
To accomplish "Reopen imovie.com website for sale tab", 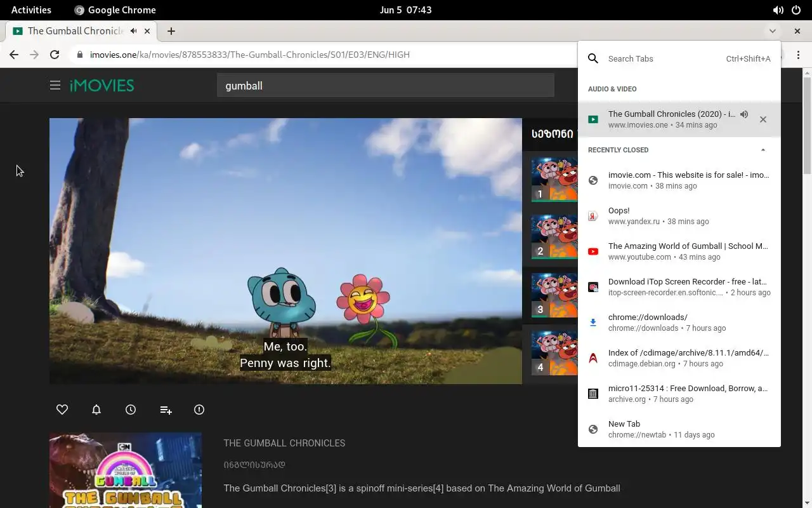I will pos(679,180).
